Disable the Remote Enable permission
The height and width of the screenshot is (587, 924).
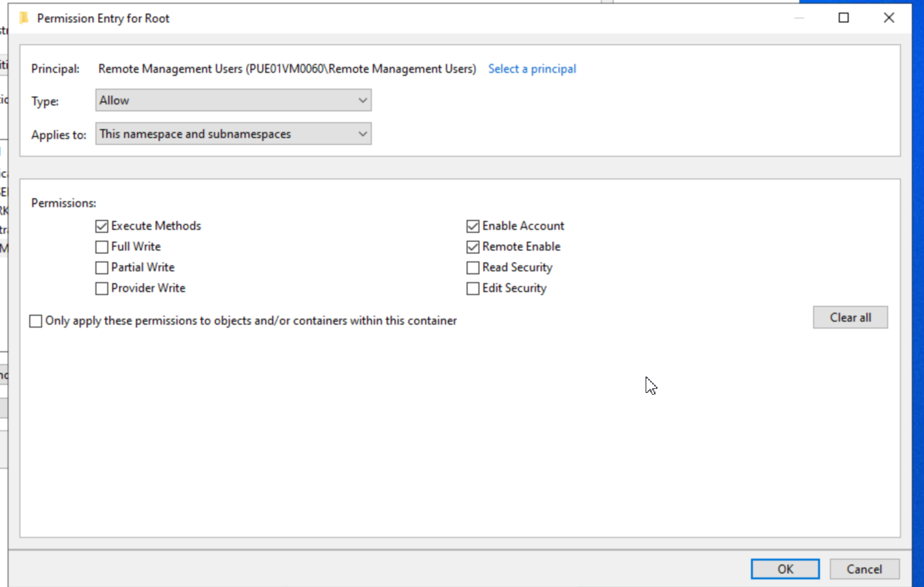pos(473,247)
